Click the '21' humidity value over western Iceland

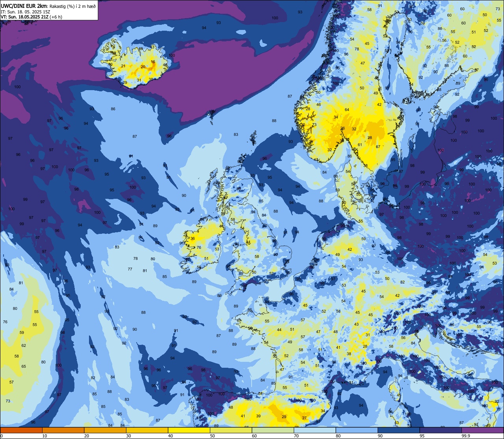123,66
